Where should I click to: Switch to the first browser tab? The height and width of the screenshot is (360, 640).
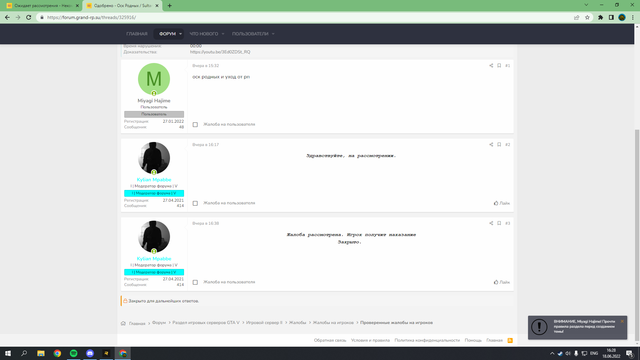point(42,6)
